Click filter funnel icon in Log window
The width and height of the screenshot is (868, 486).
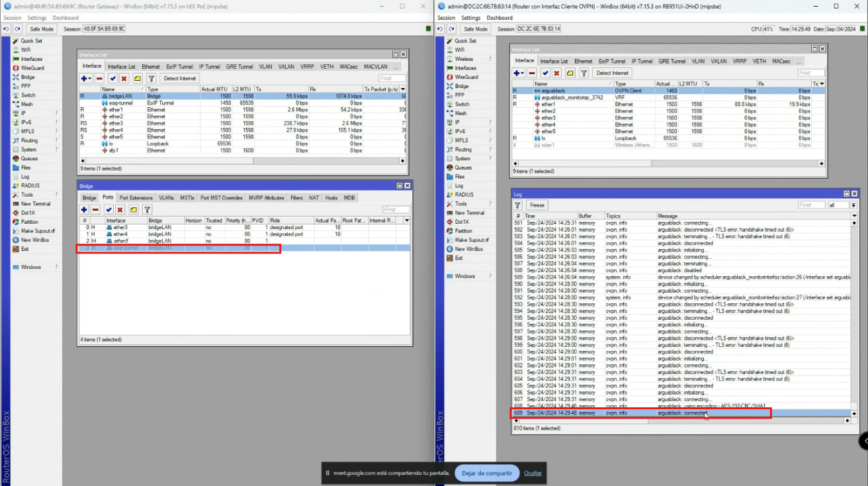517,205
